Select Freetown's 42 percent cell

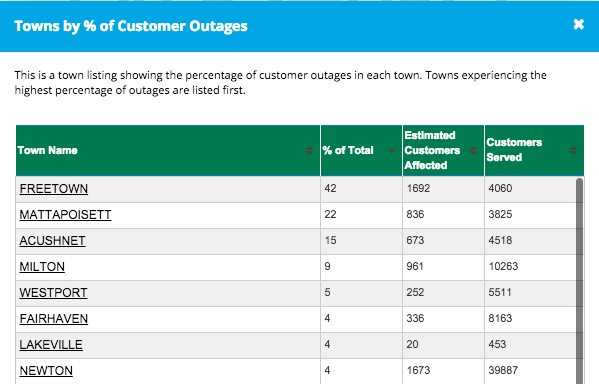[x=361, y=189]
